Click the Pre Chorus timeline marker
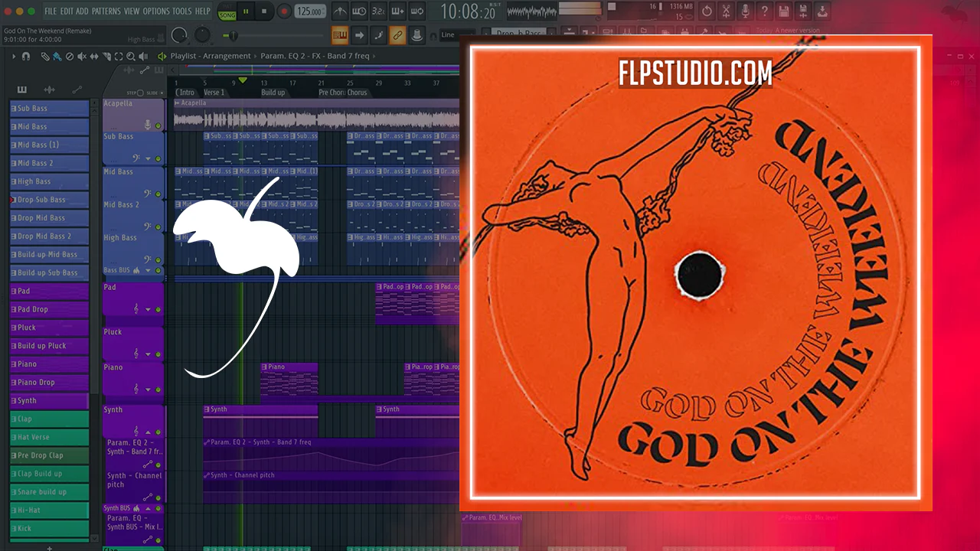This screenshot has height=551, width=980. 332,93
